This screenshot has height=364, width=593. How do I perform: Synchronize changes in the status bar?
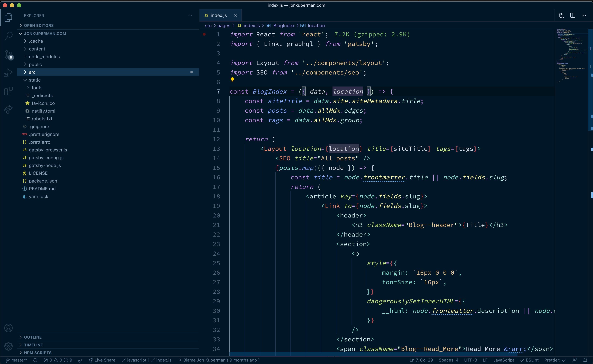[35, 360]
